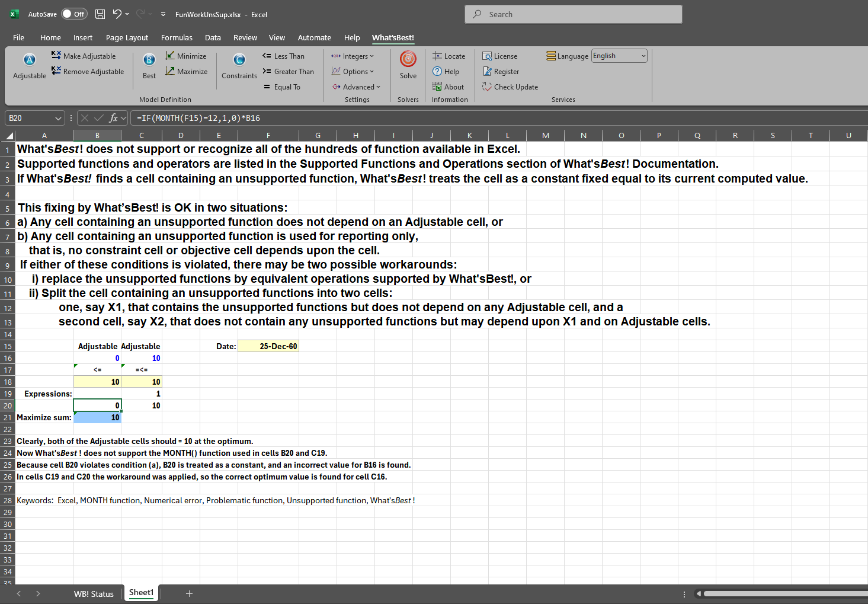This screenshot has height=604, width=868.
Task: Switch to the Formulas tab
Action: tap(177, 37)
